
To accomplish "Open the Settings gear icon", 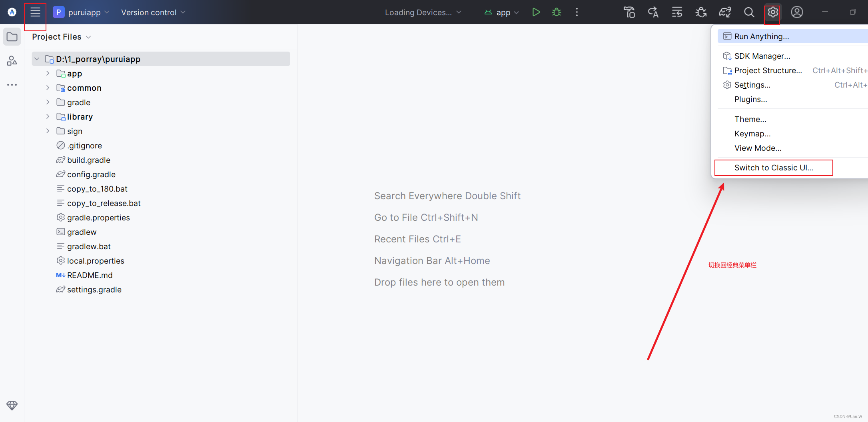I will click(x=772, y=12).
